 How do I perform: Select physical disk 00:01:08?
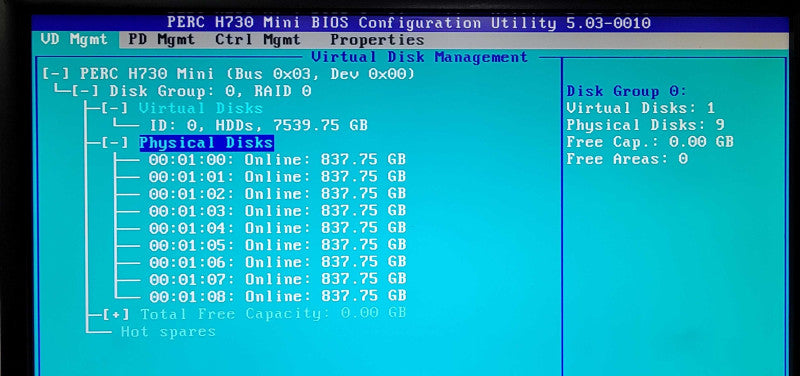278,296
